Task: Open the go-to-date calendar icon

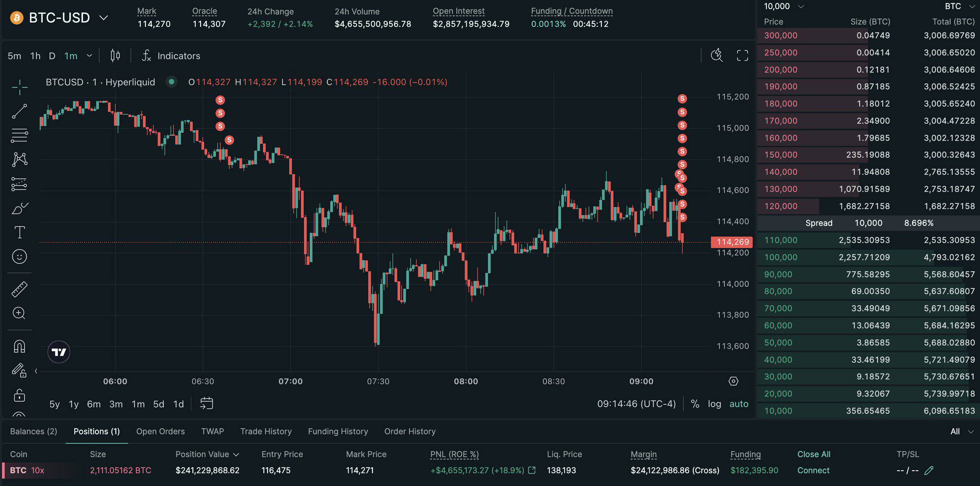Action: (x=206, y=404)
